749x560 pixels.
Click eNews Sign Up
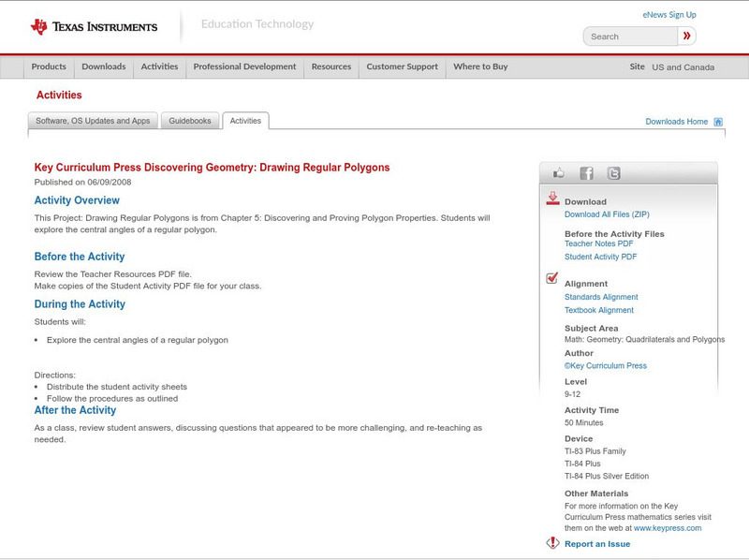[668, 14]
